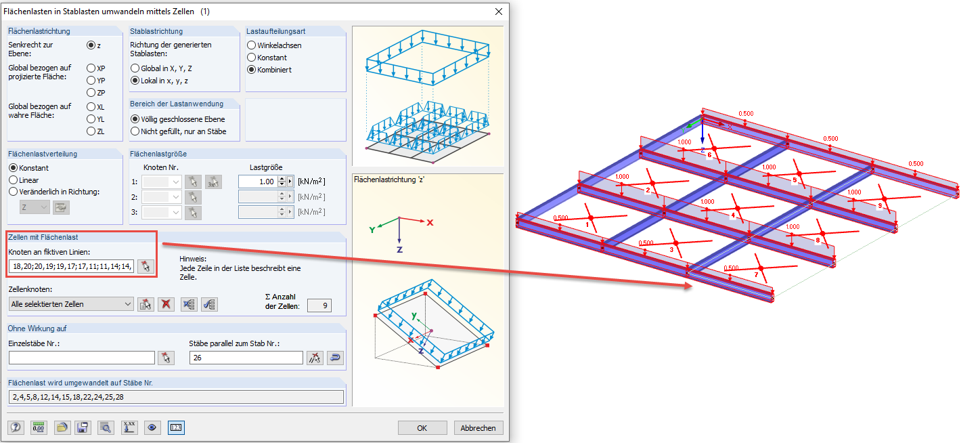Select Völlig geschlossene Ebene option
The image size is (980, 443).
point(135,119)
